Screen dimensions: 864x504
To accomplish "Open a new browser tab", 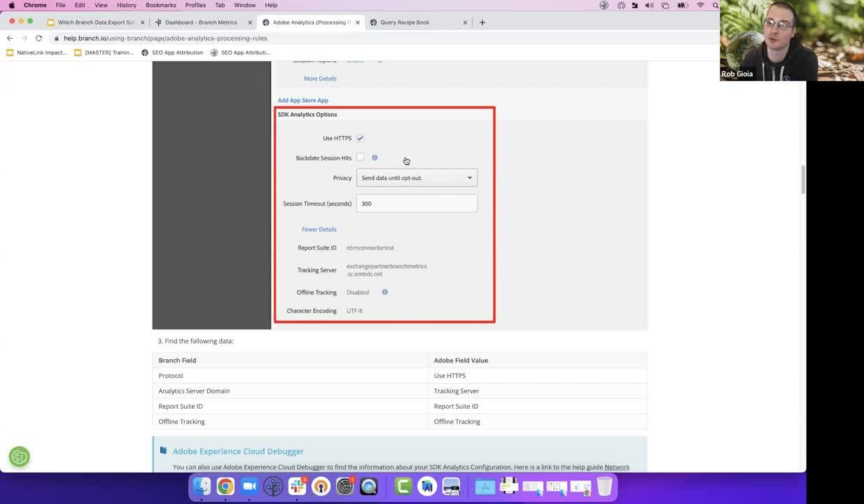I will click(x=482, y=22).
